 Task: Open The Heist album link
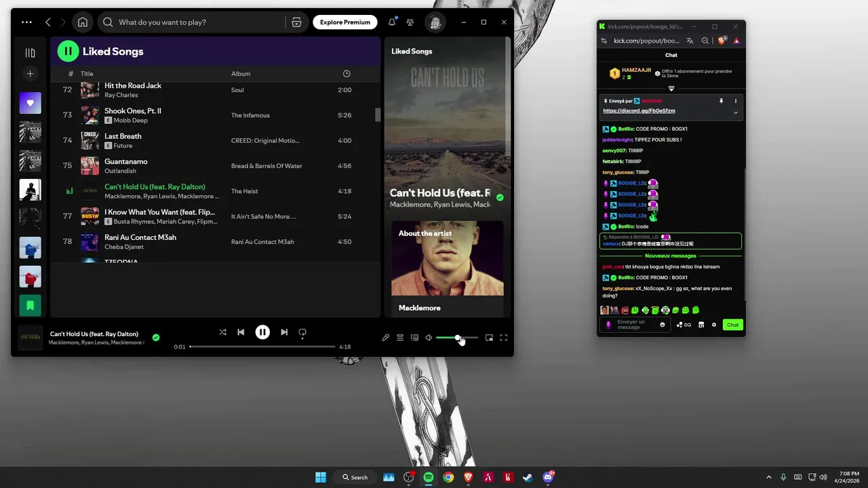[244, 191]
